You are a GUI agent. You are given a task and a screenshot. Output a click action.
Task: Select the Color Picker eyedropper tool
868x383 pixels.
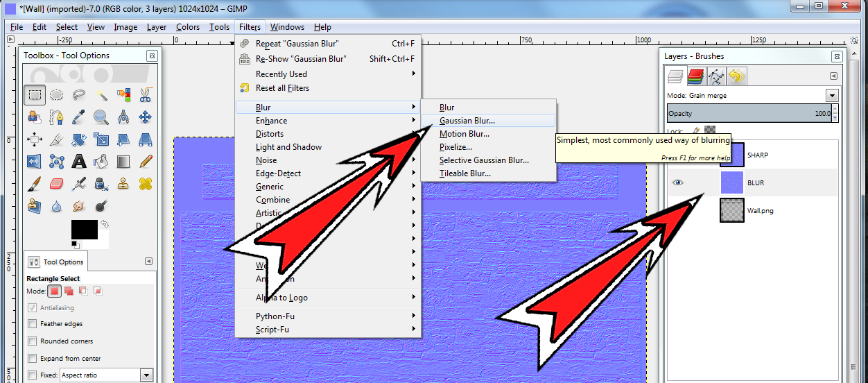click(x=79, y=117)
